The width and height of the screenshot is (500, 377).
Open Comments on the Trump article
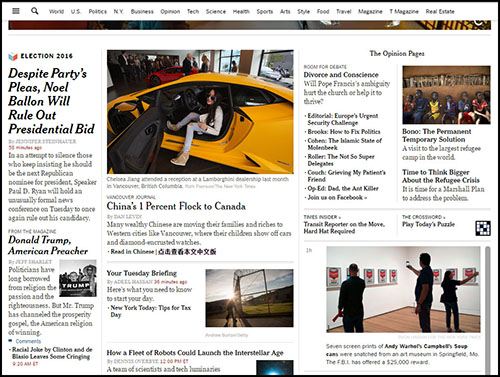(x=28, y=341)
